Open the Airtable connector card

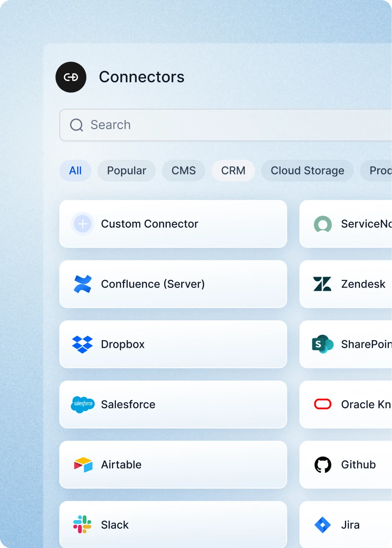[x=173, y=465]
